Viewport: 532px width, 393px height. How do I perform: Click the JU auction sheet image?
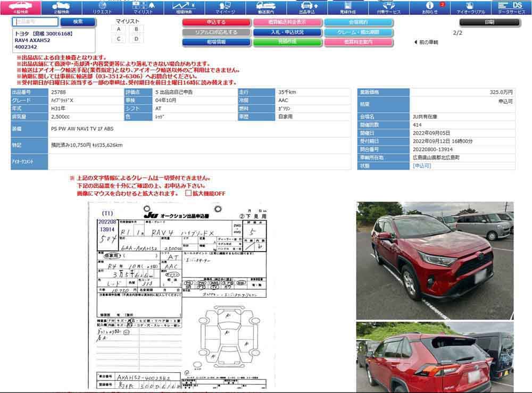pyautogui.click(x=181, y=295)
